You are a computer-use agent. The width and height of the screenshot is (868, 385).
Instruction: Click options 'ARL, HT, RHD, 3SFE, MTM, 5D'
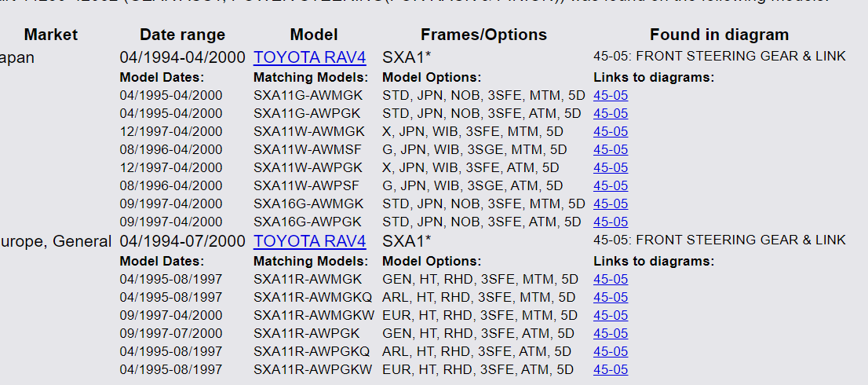tap(479, 298)
